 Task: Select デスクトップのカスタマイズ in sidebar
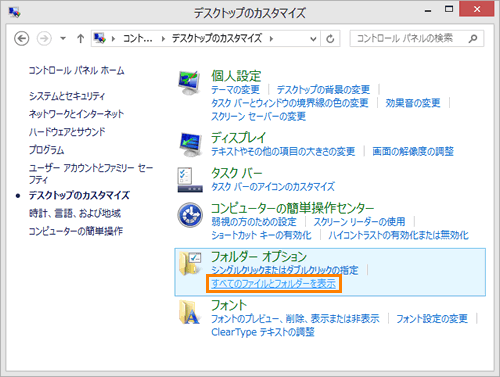pyautogui.click(x=79, y=195)
